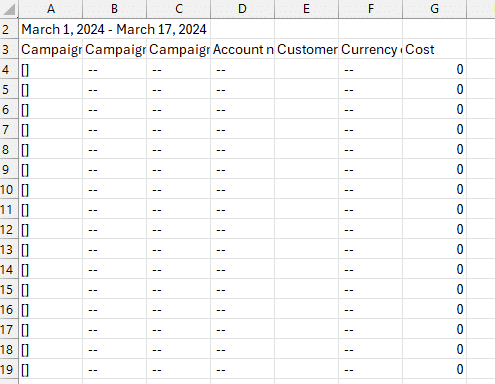Click the Campaign header cell in column C
This screenshot has height=384, width=495.
coord(178,49)
